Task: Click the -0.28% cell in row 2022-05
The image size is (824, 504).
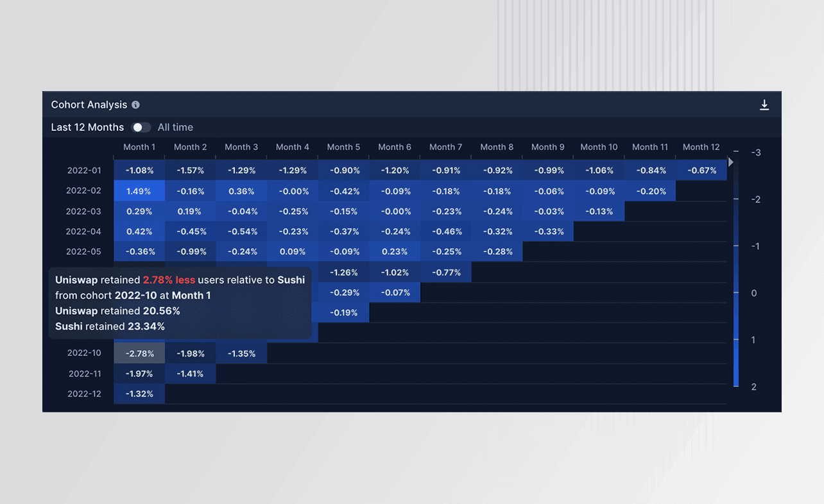Action: [x=497, y=251]
